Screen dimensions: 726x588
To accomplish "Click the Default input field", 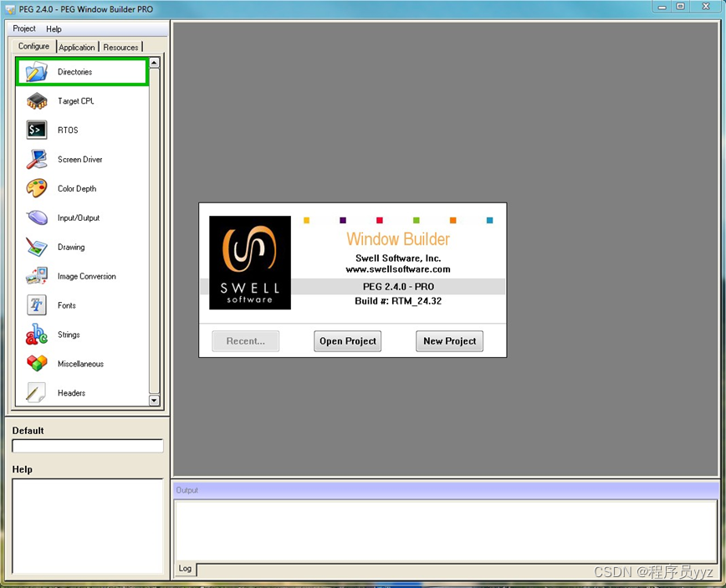I will (x=88, y=446).
